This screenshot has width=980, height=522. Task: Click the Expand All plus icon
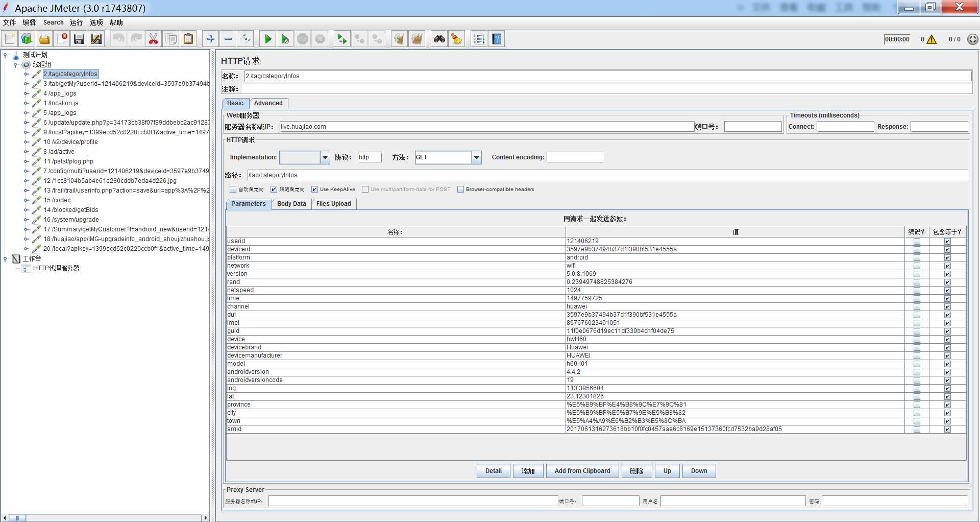pyautogui.click(x=210, y=39)
